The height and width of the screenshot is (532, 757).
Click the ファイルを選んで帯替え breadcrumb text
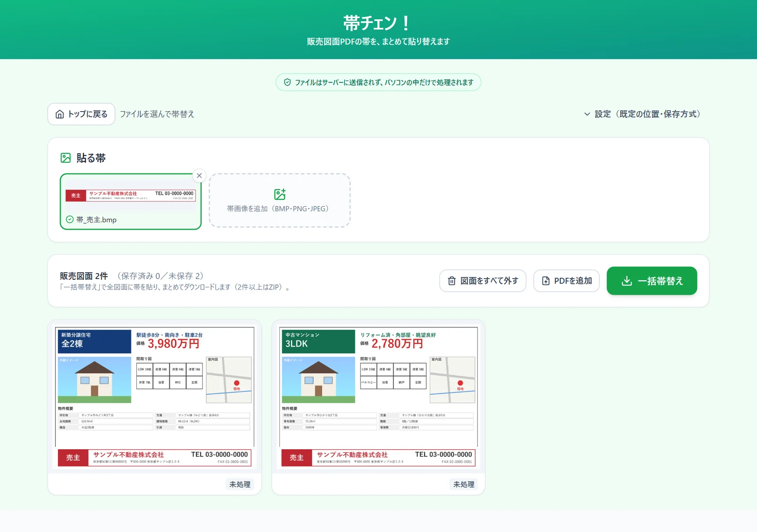pyautogui.click(x=157, y=114)
